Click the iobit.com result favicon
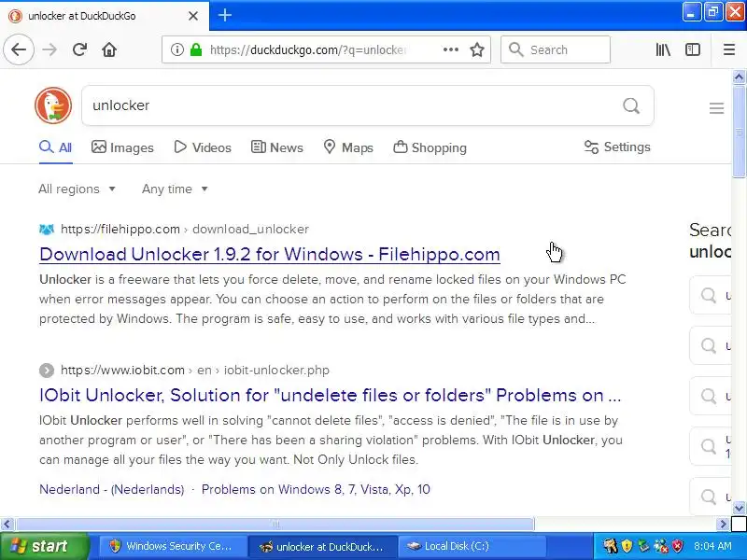 (x=46, y=370)
